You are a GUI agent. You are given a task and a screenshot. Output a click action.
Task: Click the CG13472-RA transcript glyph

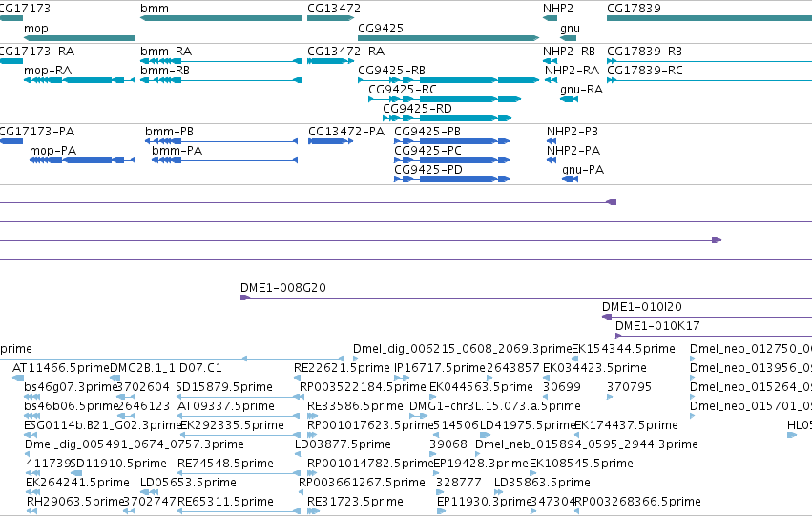[x=330, y=61]
